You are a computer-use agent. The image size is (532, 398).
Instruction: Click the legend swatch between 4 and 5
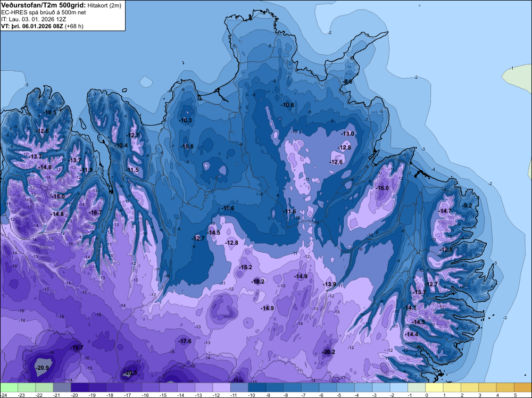(x=505, y=387)
